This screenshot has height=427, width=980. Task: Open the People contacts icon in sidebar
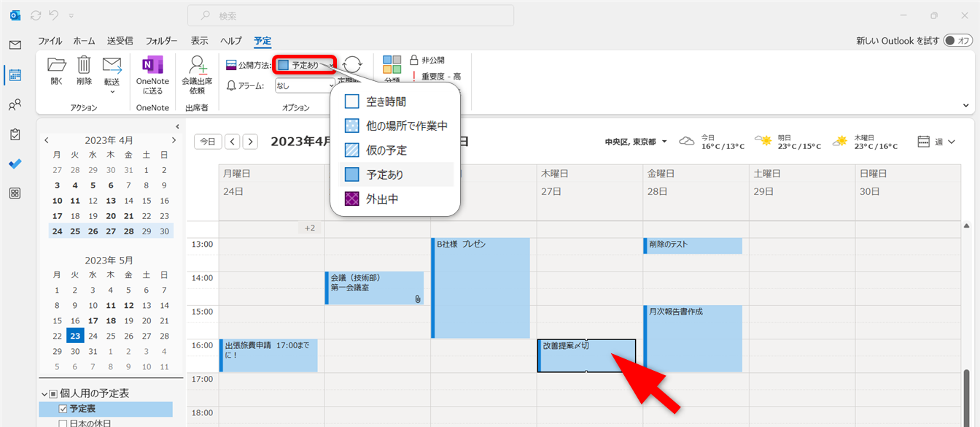pos(15,105)
